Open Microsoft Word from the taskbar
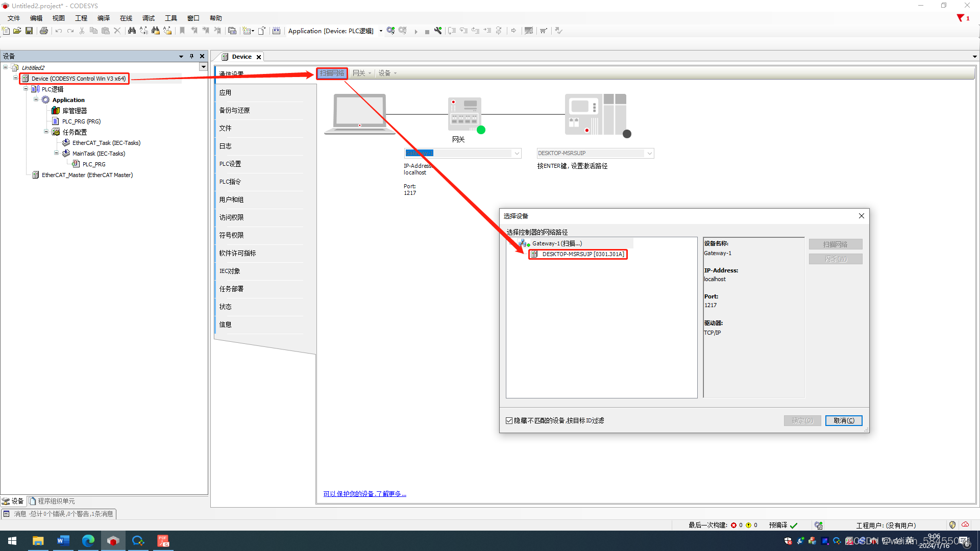The width and height of the screenshot is (980, 551). click(63, 540)
